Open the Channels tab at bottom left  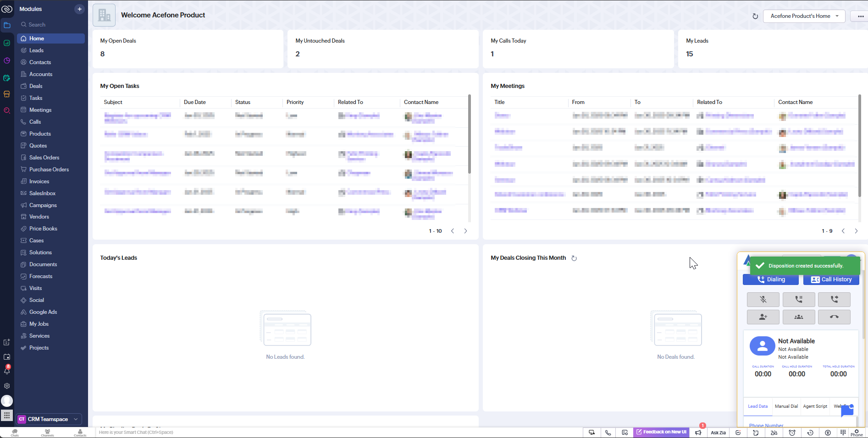[47, 433]
